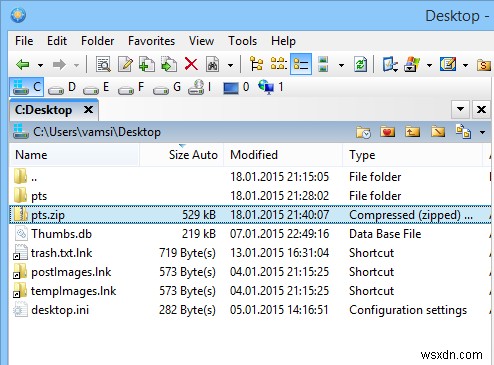This screenshot has height=365, width=494.
Task: Click the copy path icon
Action: (463, 132)
